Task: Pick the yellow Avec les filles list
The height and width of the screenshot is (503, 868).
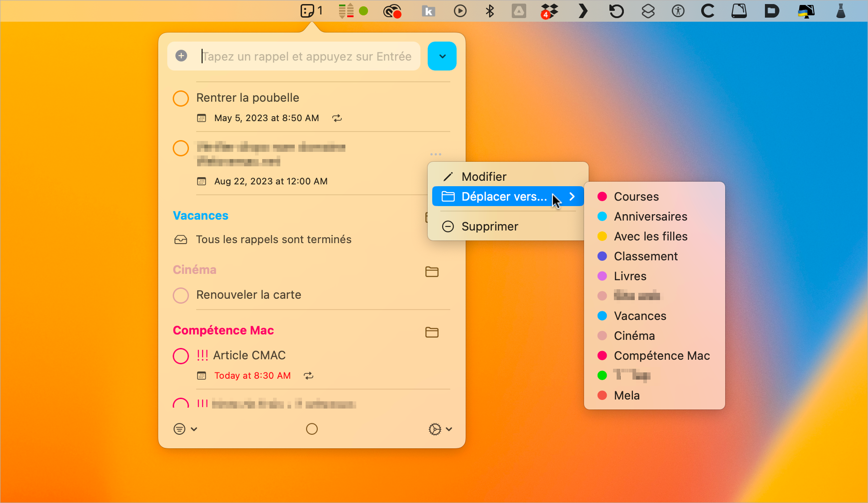Action: (x=650, y=236)
